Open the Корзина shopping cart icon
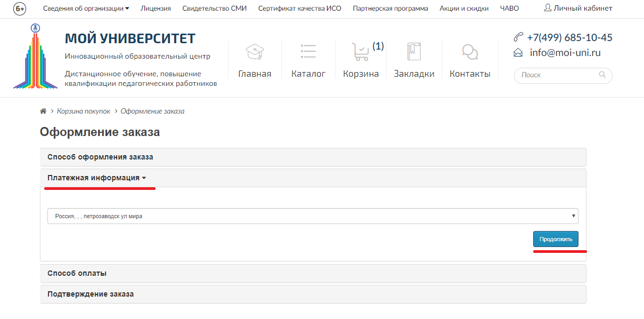The image size is (644, 319). pyautogui.click(x=361, y=52)
